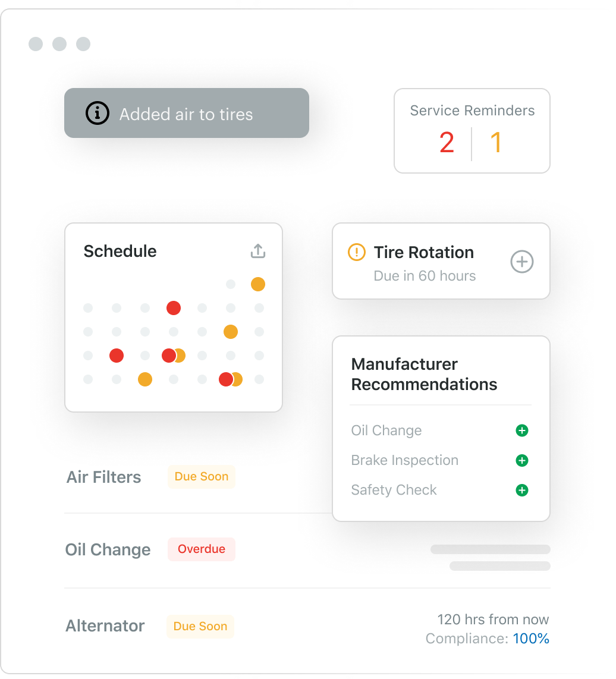Click the Tire Rotation warning icon
Screen dimensions: 616x679
tap(357, 252)
